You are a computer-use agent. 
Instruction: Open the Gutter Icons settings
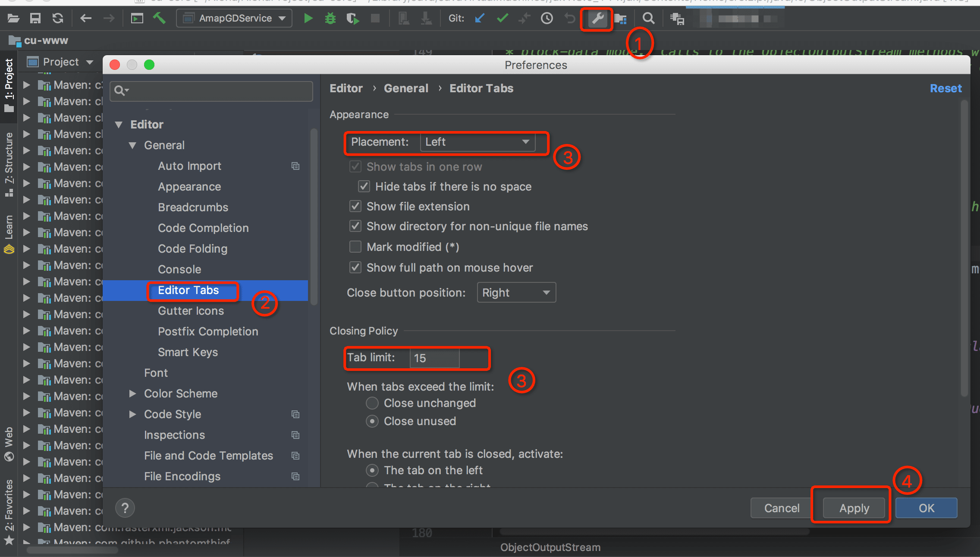191,310
